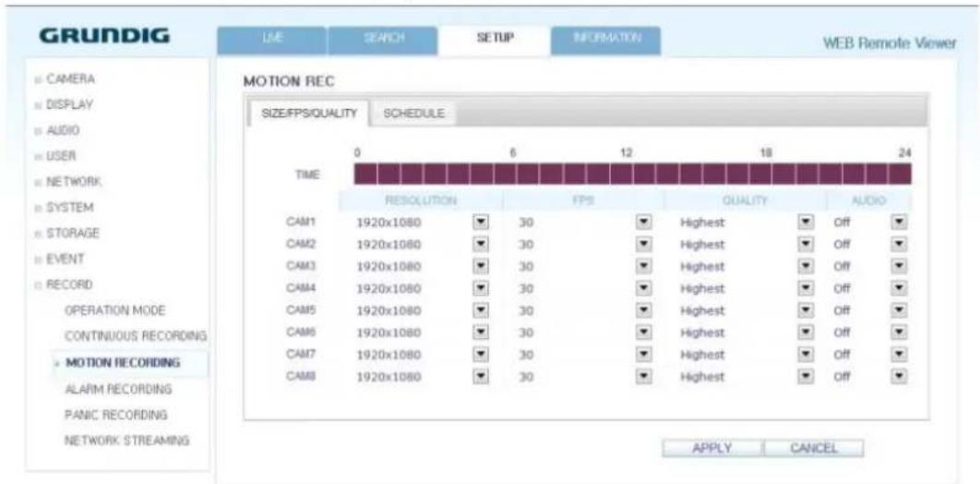This screenshot has height=484, width=980.
Task: Open CAM5 resolution dropdown
Action: point(482,310)
